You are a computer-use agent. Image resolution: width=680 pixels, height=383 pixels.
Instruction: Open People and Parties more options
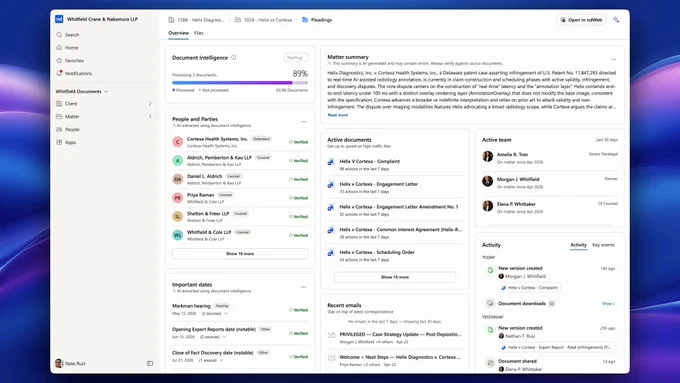point(304,122)
